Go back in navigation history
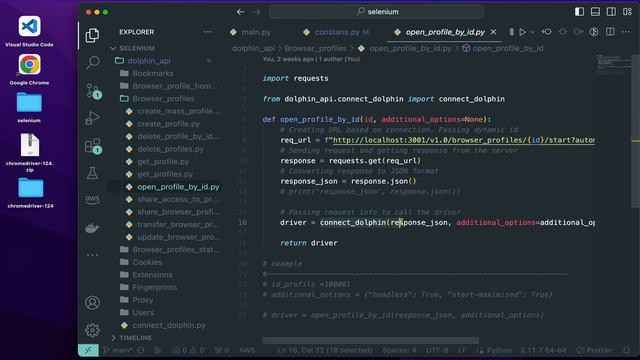This screenshot has height=360, width=640. tap(241, 12)
